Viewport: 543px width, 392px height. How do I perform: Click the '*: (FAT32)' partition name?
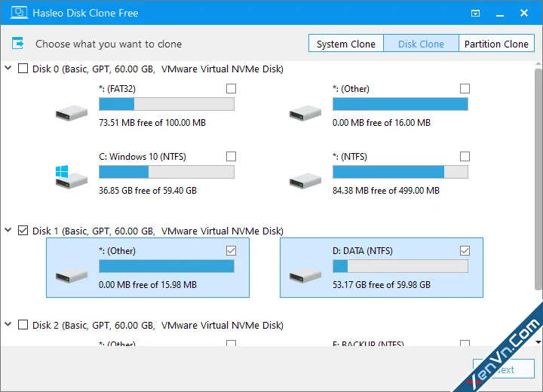(117, 89)
